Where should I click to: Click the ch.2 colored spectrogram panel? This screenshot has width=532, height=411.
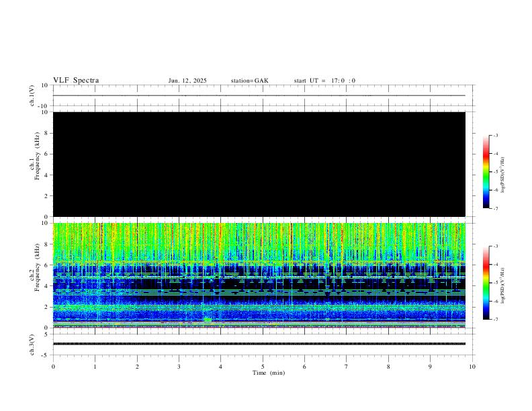click(x=259, y=275)
